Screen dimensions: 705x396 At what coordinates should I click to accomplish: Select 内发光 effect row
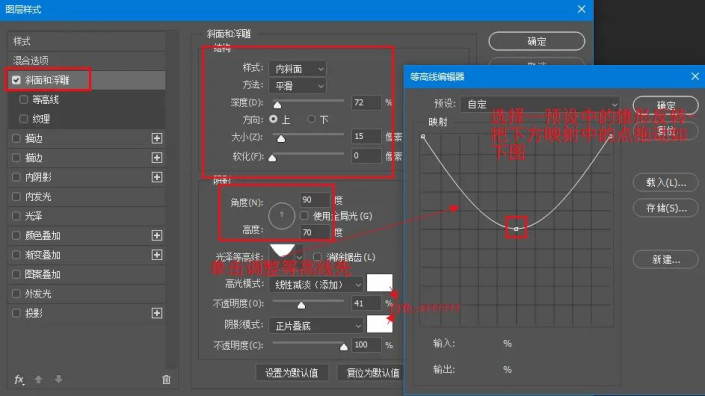point(87,196)
